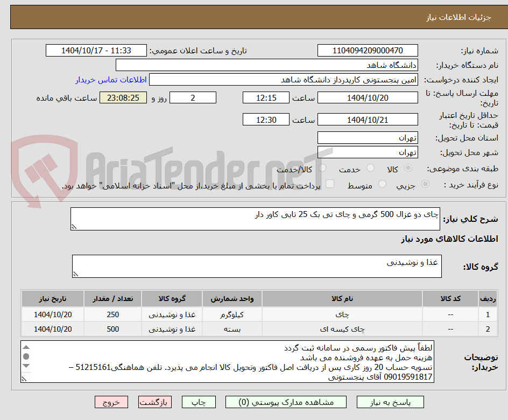Click quantity cell 500
The height and width of the screenshot is (420, 508).
pos(113,329)
